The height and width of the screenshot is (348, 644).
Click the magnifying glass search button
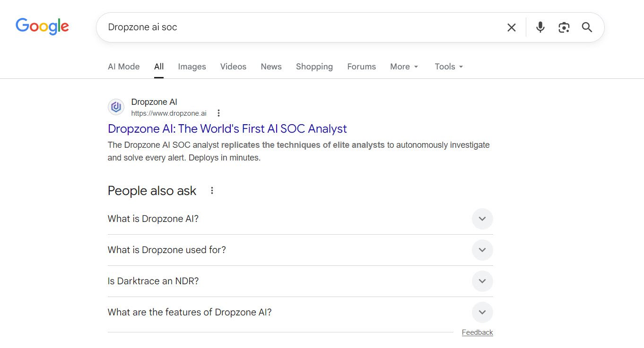(x=587, y=27)
